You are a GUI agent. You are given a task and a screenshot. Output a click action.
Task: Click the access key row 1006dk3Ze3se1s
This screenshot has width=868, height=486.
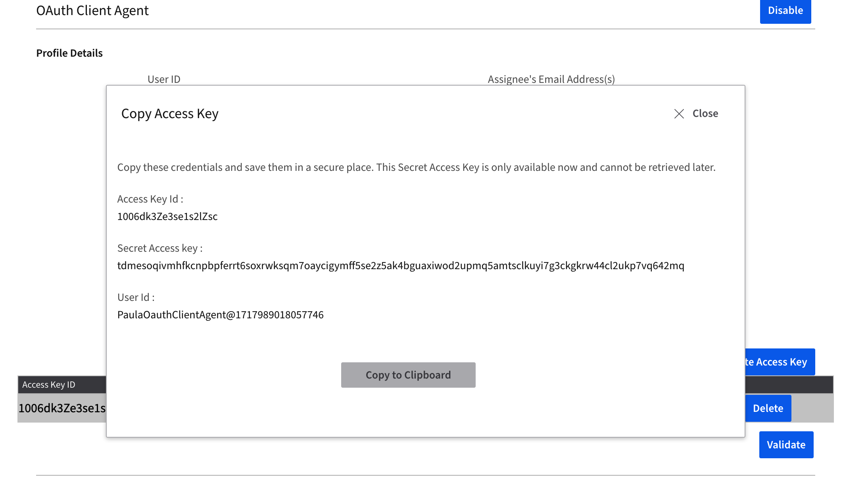(x=62, y=408)
